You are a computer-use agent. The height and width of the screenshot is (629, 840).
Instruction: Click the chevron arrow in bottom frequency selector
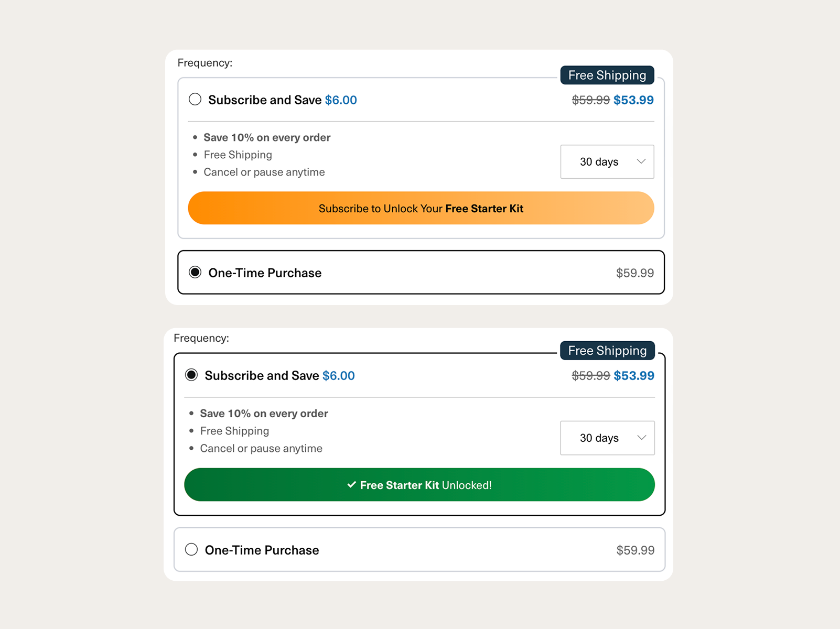point(641,438)
